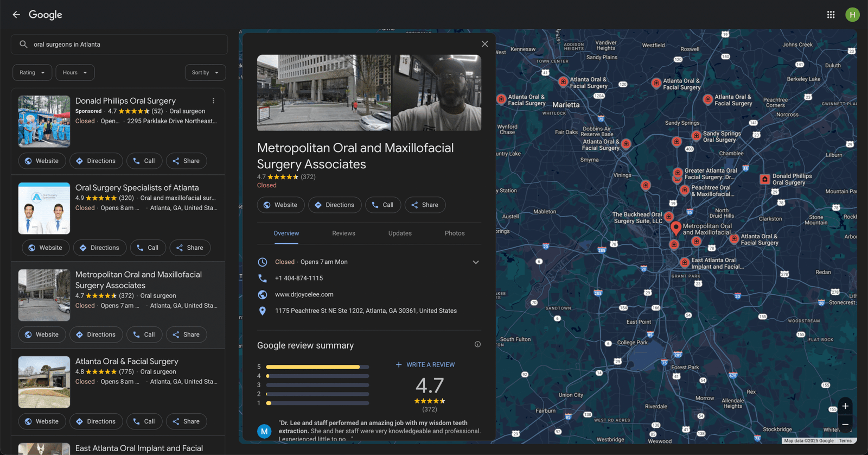Share Atlanta Oral & Facial Surgery listing
The image size is (868, 455).
click(186, 421)
